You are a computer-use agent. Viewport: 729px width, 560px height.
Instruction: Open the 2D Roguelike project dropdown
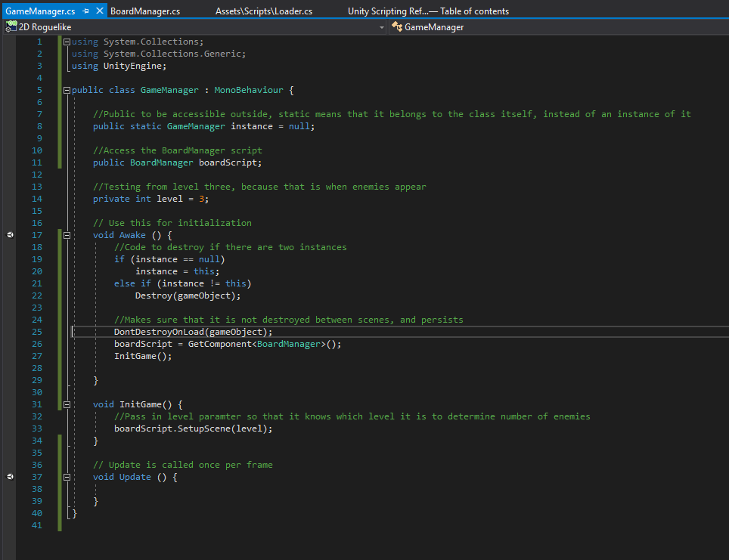(381, 27)
